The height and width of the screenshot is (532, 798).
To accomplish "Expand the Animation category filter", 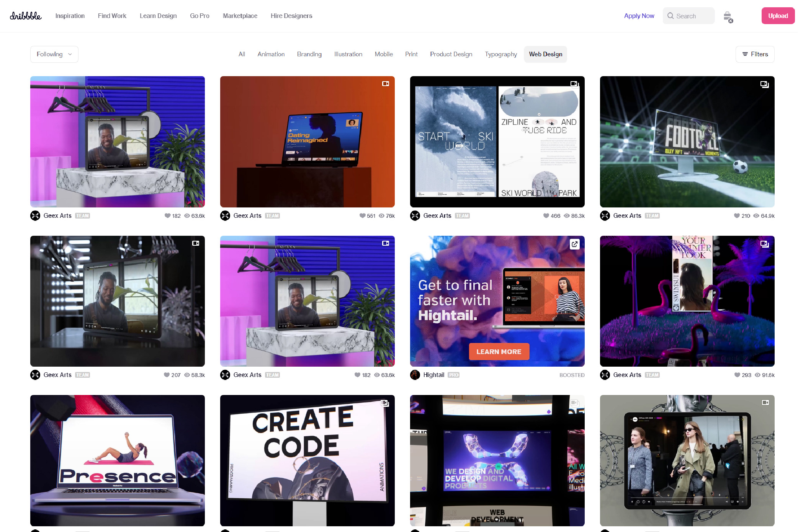I will 270,54.
